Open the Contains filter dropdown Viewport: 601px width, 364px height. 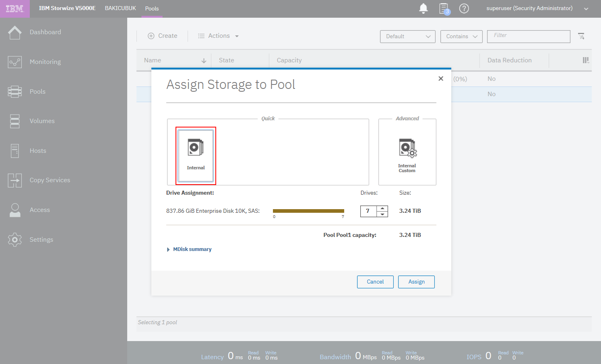point(461,36)
